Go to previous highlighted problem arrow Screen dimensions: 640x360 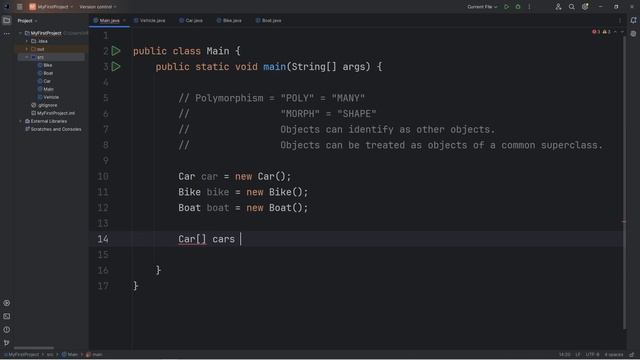point(615,32)
